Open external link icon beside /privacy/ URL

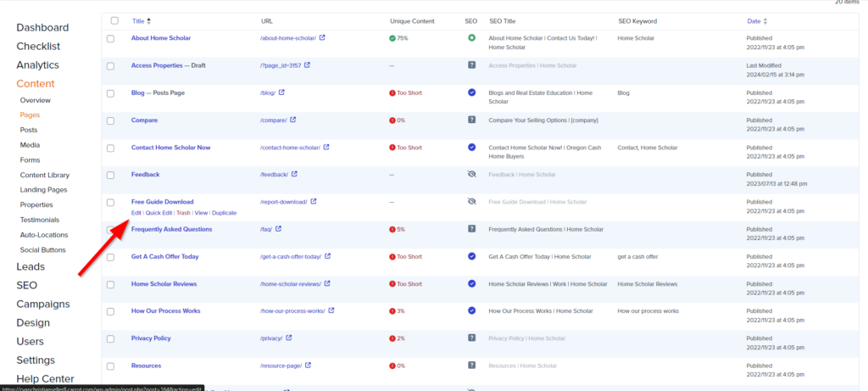point(289,338)
